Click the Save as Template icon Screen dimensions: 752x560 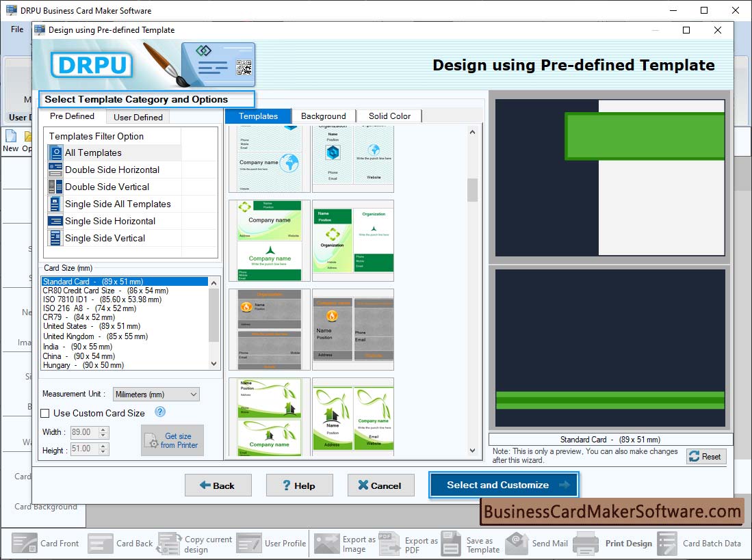pyautogui.click(x=451, y=543)
